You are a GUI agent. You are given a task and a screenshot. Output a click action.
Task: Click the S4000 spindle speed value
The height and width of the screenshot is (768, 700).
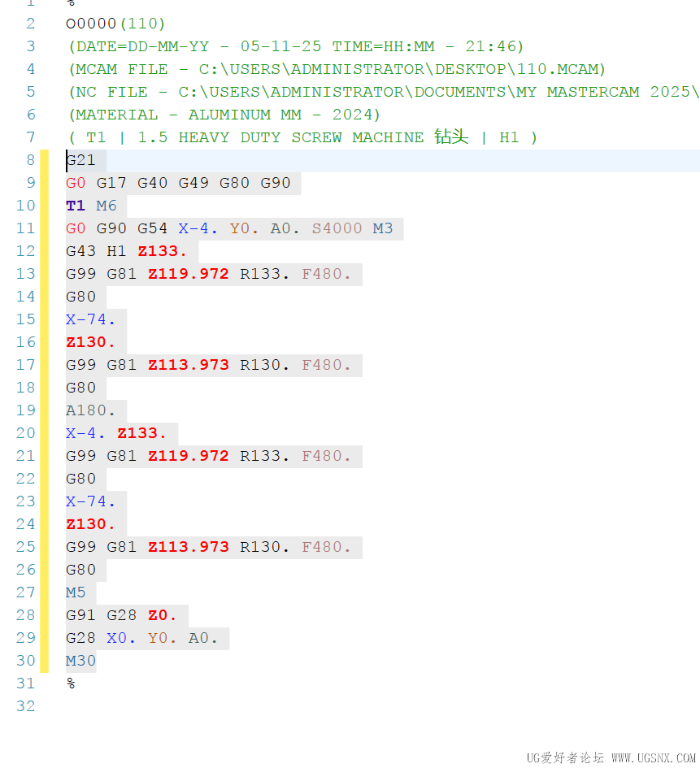point(337,228)
